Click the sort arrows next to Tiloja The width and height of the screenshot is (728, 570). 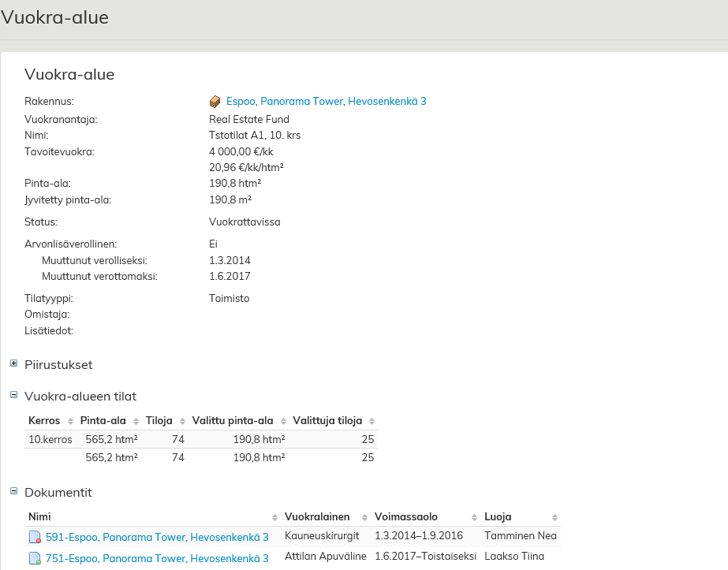(182, 421)
